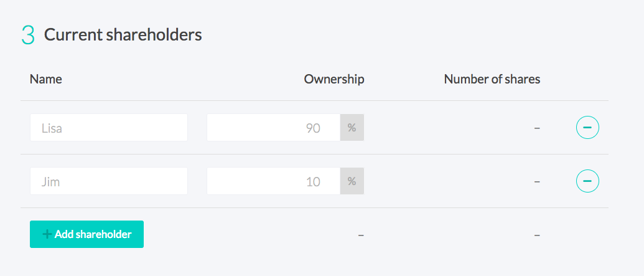Click divider line between Lisa and Jim rows
Viewport: 644px width, 276px height.
click(314, 155)
